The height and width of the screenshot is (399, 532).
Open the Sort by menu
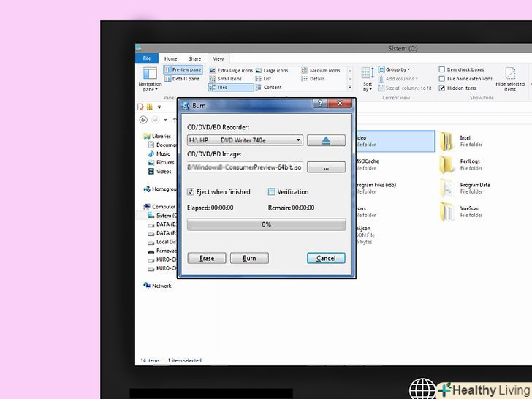pyautogui.click(x=368, y=80)
